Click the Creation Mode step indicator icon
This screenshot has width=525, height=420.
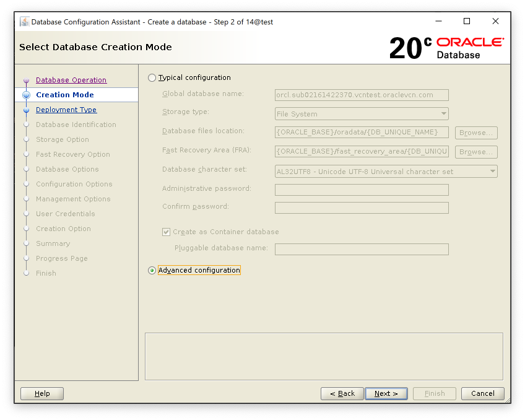pyautogui.click(x=26, y=95)
